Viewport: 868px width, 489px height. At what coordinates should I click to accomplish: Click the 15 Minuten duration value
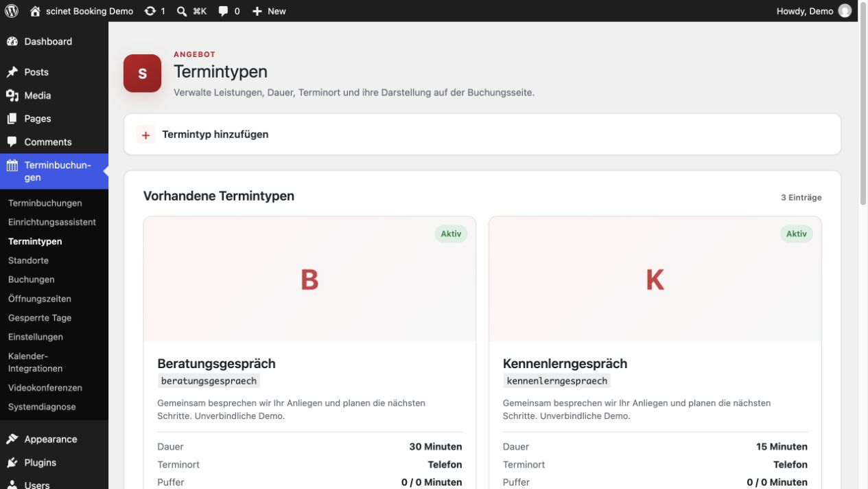pos(782,447)
